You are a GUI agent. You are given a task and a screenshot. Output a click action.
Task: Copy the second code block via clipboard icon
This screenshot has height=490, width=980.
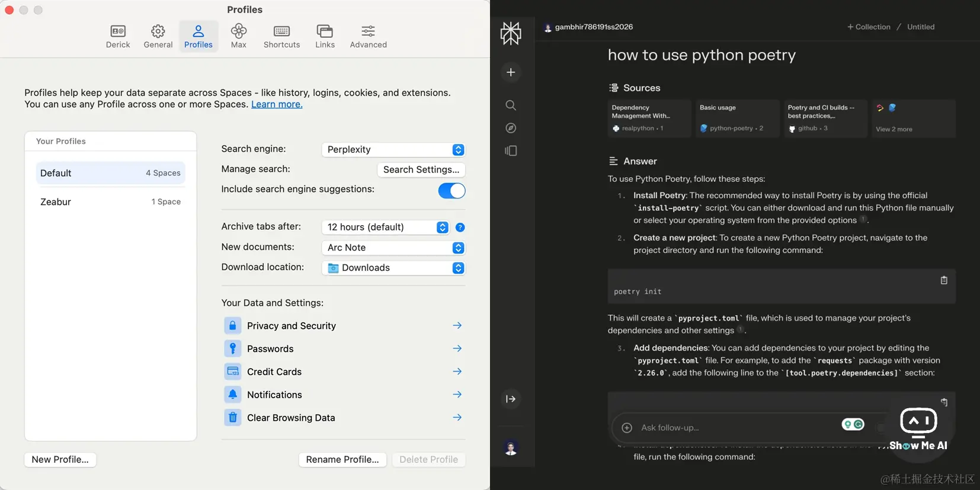click(x=944, y=402)
